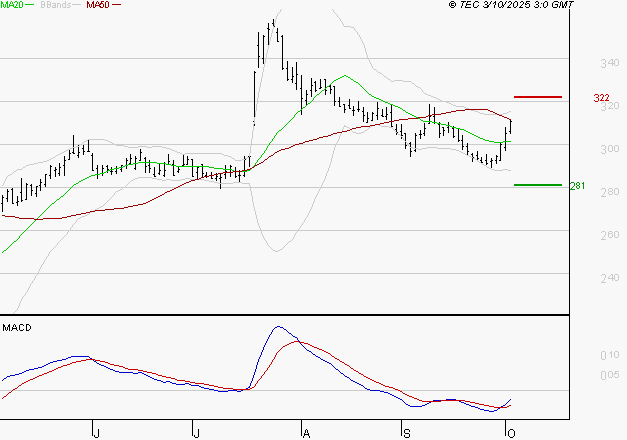Click the green support line at 281
The height and width of the screenshot is (440, 627).
(x=538, y=185)
